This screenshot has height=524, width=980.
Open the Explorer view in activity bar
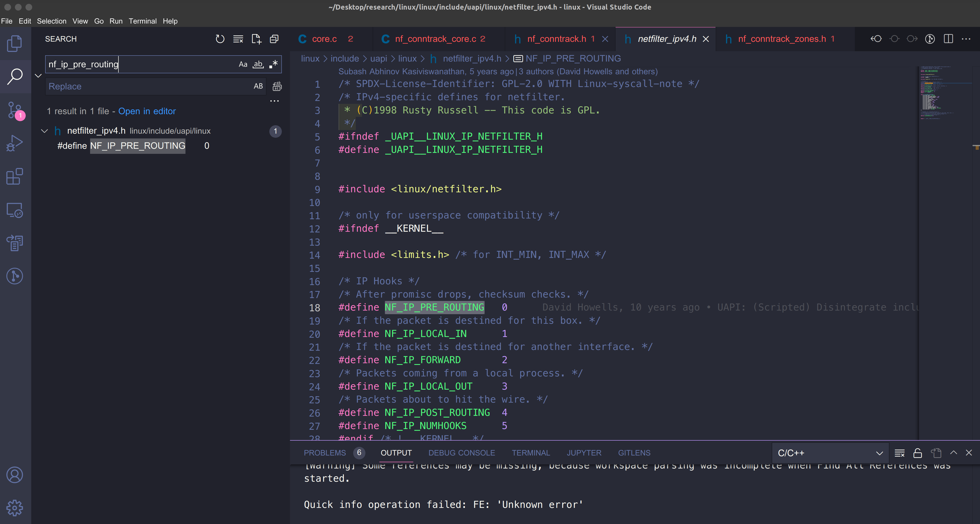point(15,43)
